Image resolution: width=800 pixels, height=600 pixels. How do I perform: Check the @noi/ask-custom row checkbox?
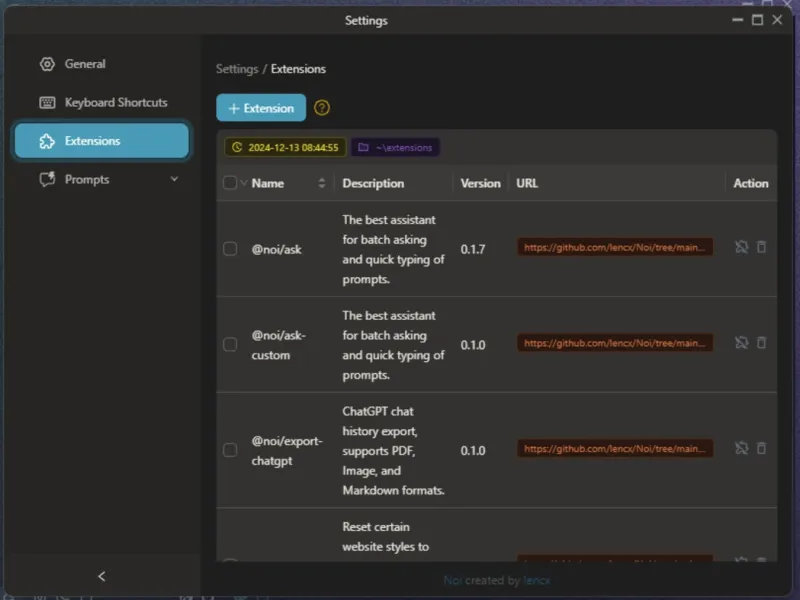(x=230, y=344)
